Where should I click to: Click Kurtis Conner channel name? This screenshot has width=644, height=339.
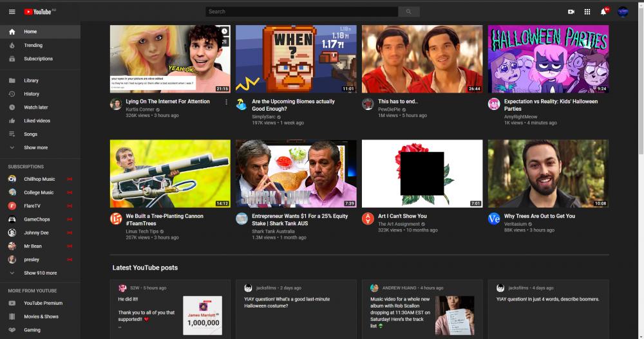(x=140, y=109)
